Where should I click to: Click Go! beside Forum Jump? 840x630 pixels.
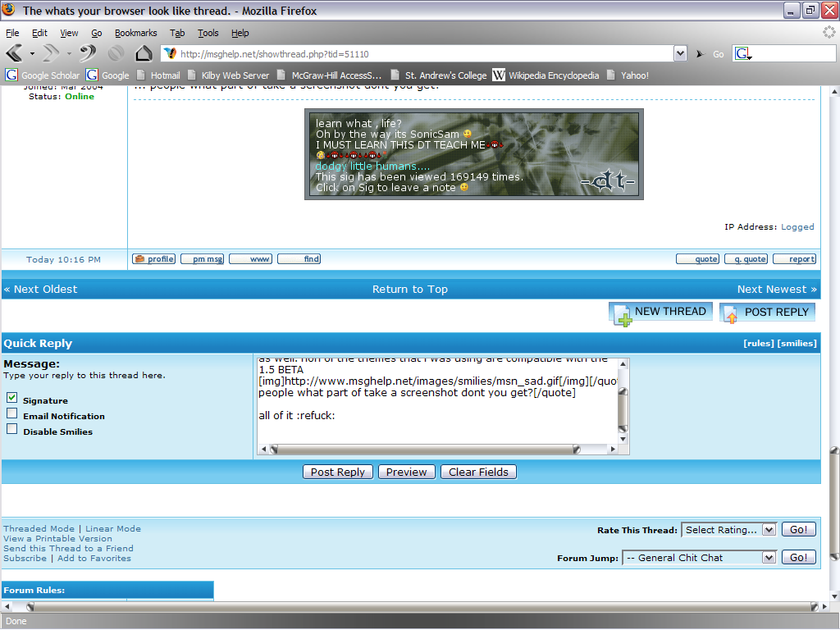click(799, 558)
